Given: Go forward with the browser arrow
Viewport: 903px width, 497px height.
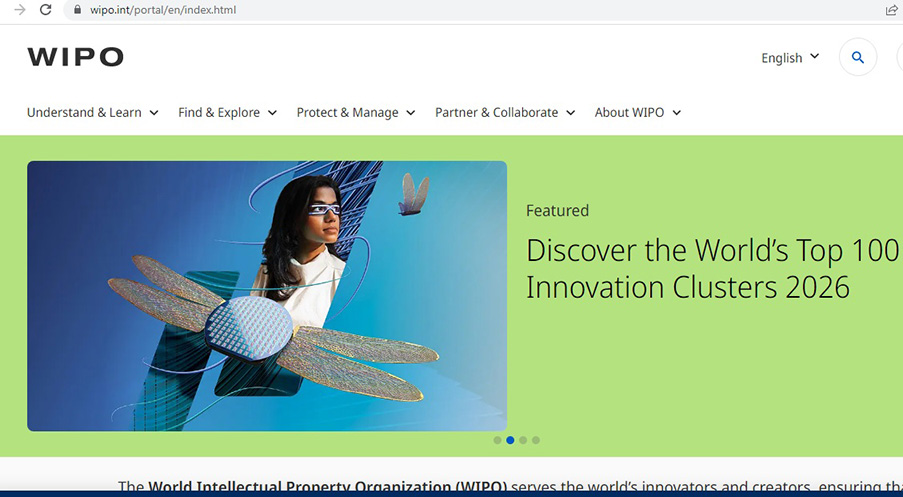Looking at the screenshot, I should (x=20, y=10).
